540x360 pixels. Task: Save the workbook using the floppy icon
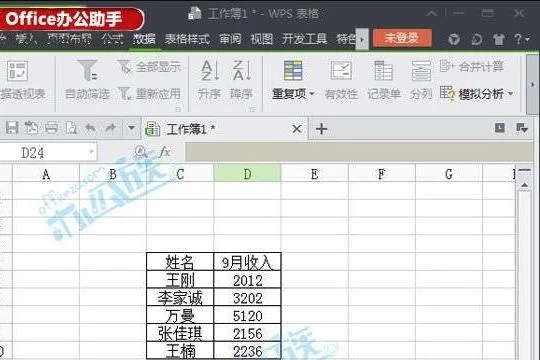click(12, 128)
